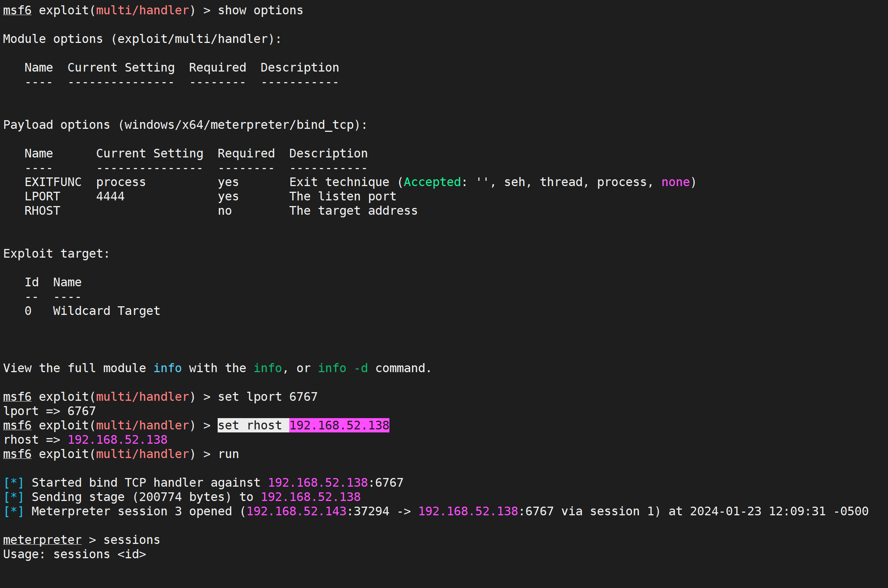Viewport: 888px width, 588px height.
Task: Click source address 192.168.52.143 in session line
Action: (x=296, y=511)
